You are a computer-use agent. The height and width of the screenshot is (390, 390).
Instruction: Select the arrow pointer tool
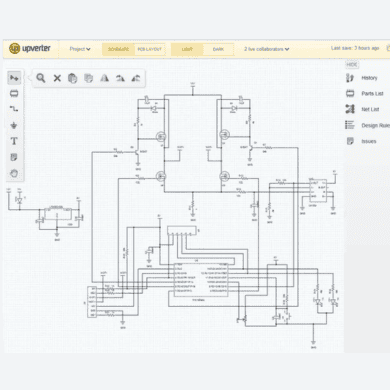coord(14,78)
